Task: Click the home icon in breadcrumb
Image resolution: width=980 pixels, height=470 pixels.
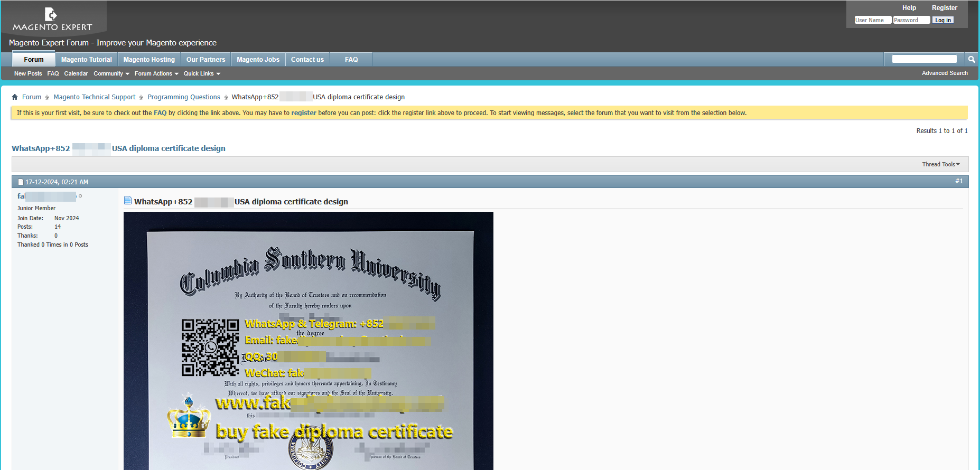Action: point(15,97)
